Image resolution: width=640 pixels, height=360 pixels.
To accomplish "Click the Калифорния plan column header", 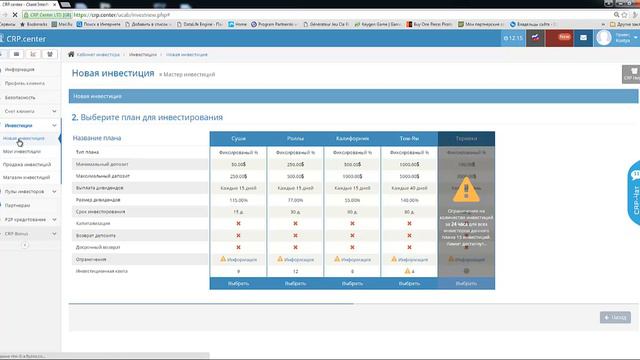I will pos(353,139).
